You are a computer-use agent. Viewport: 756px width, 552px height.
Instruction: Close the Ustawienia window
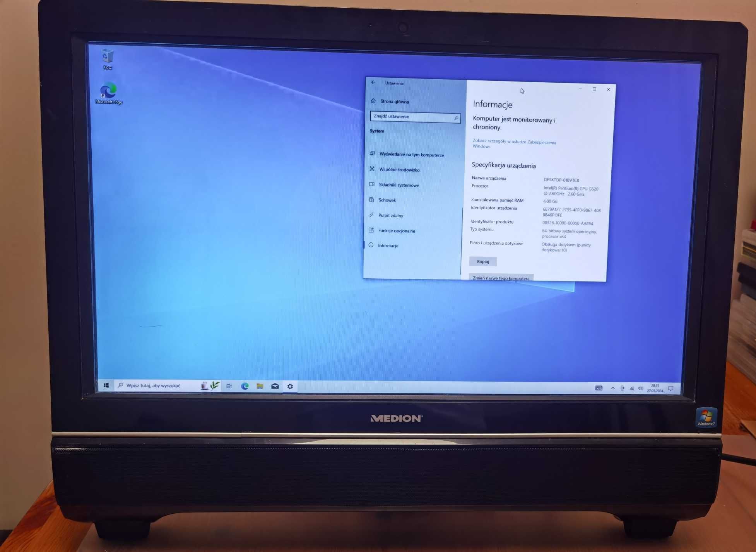[x=609, y=90]
